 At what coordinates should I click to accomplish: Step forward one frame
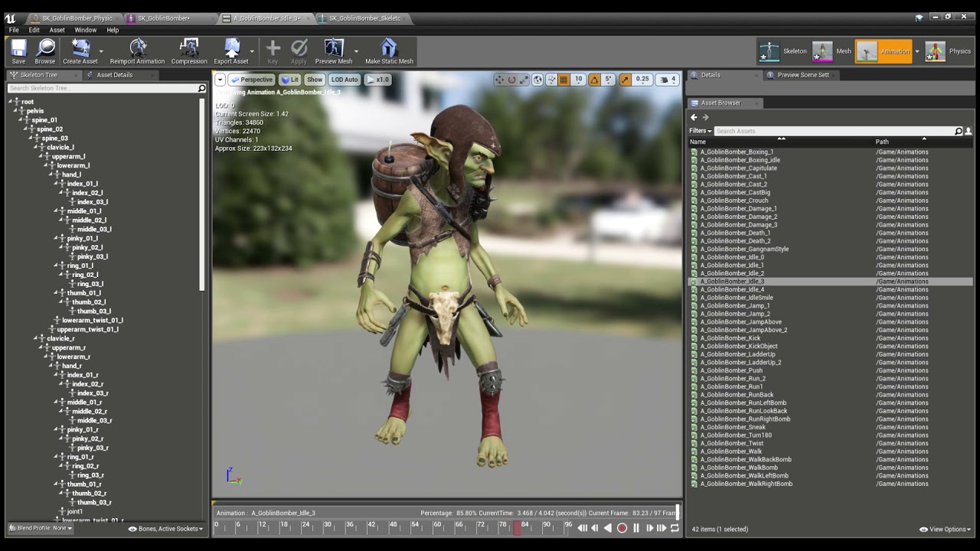click(x=649, y=528)
